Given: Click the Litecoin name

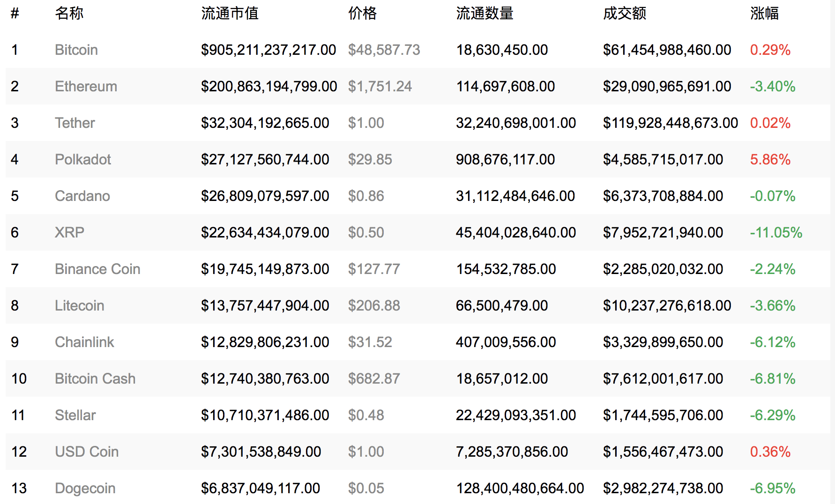Looking at the screenshot, I should click(x=79, y=305).
